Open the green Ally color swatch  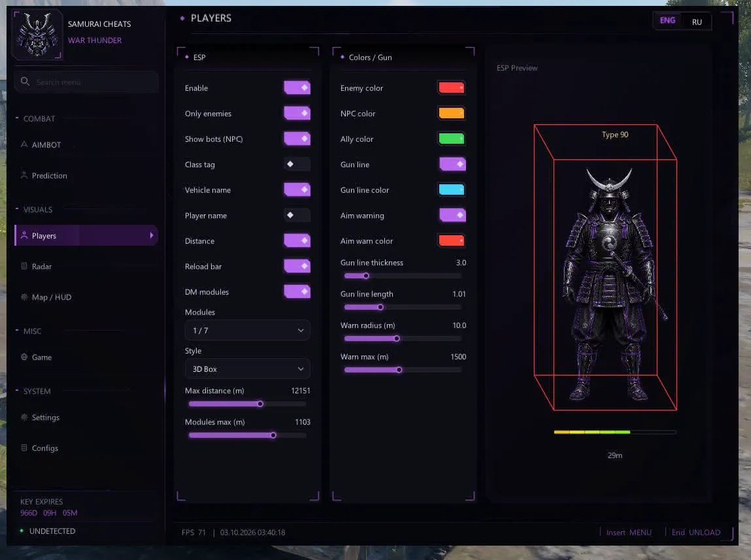click(x=452, y=139)
